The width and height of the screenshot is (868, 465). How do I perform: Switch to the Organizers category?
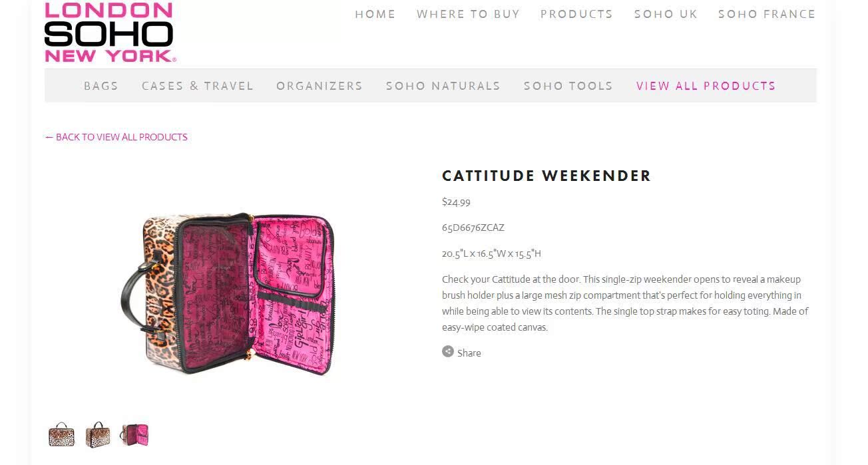tap(320, 86)
